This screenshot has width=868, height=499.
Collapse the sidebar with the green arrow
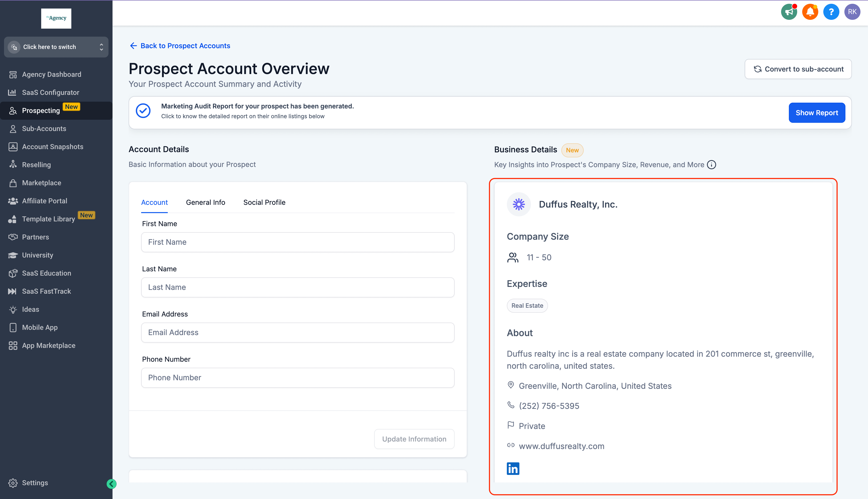coord(112,484)
